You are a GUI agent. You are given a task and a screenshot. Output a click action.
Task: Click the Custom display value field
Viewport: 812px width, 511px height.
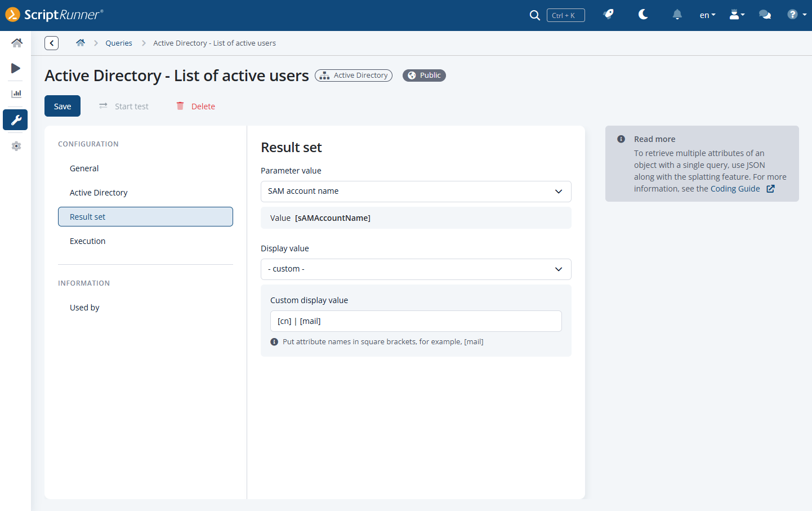point(416,321)
